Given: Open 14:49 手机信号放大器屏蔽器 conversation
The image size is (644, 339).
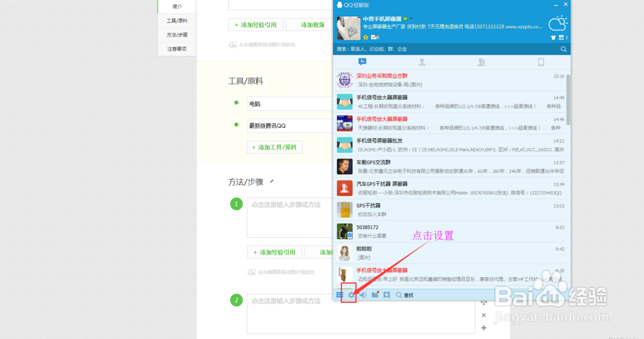Looking at the screenshot, I should coord(450,102).
